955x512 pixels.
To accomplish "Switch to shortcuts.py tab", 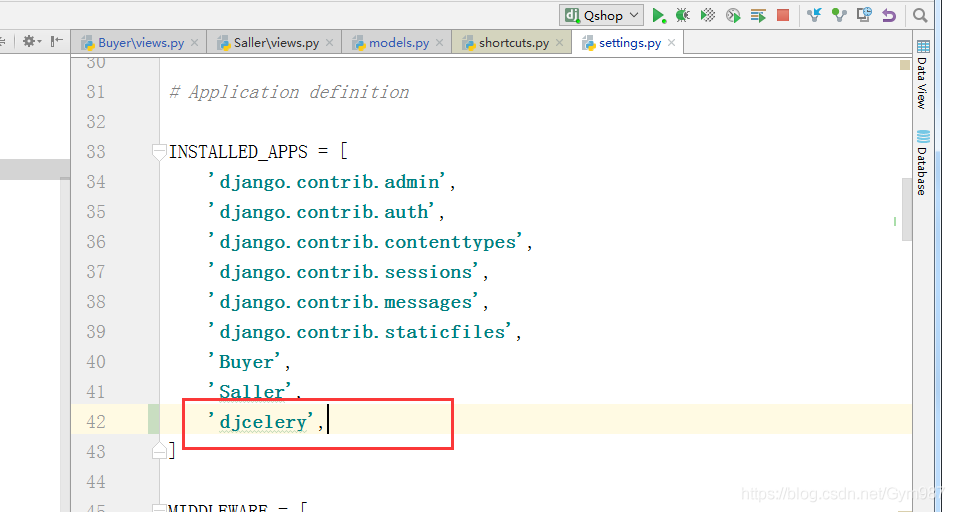I will pyautogui.click(x=513, y=43).
